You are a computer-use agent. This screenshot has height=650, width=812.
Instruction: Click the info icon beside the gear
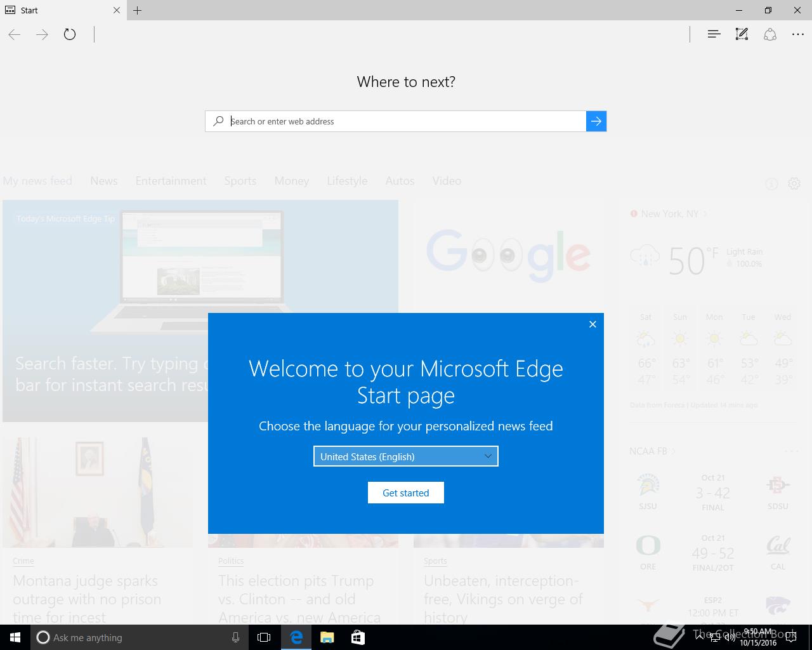771,184
